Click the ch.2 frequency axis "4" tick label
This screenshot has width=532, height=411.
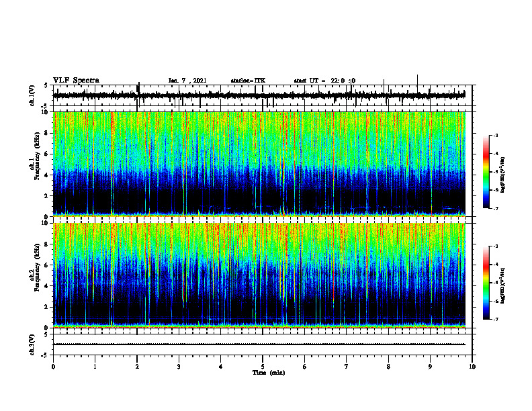[47, 286]
